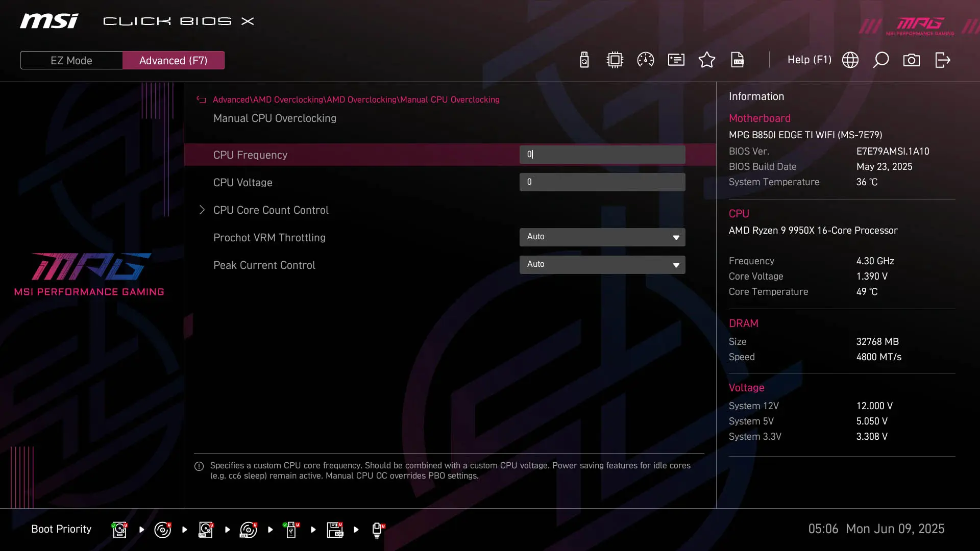Select the CPU Voltage row label
This screenshot has height=551, width=980.
click(x=243, y=183)
